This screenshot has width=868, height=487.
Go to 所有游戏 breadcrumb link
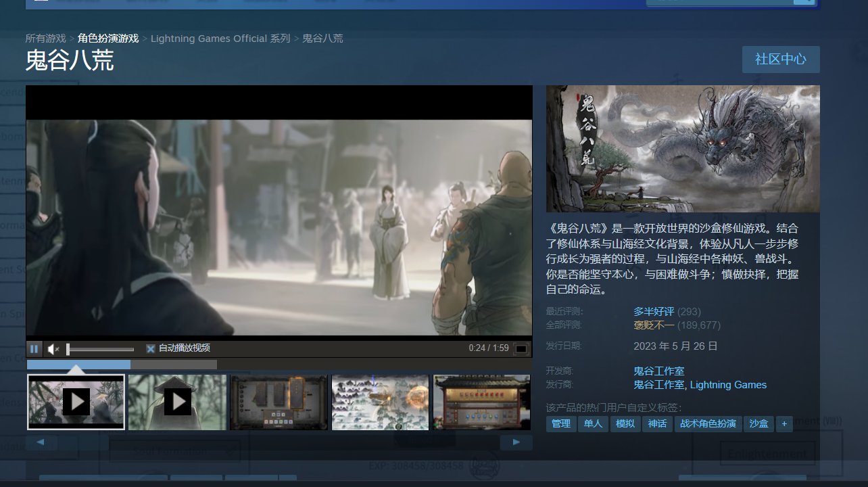pos(46,39)
